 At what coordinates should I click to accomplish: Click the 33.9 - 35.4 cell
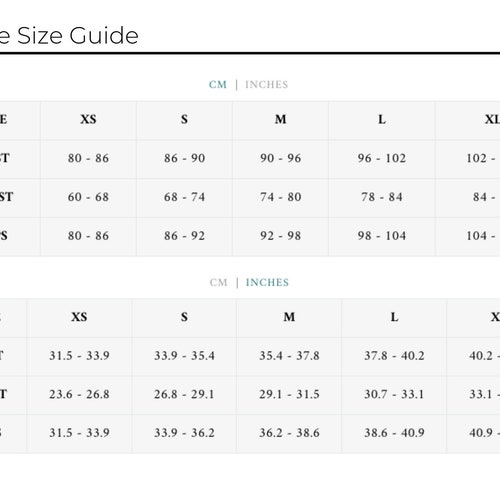point(184,356)
